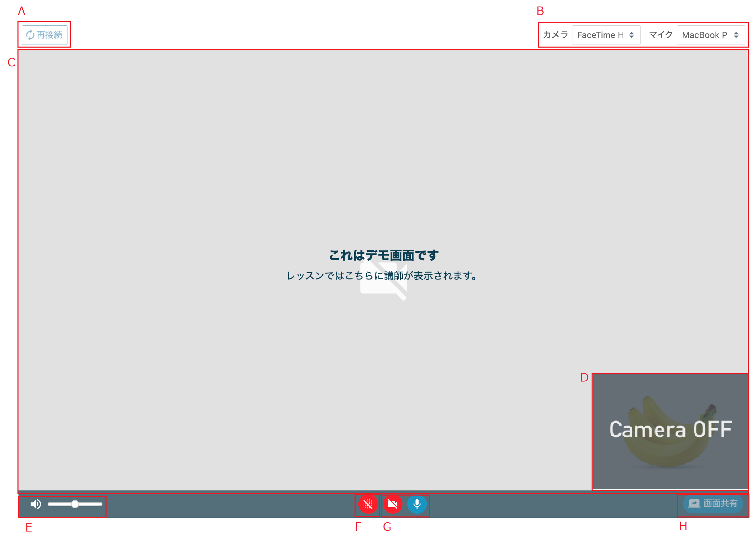This screenshot has height=537, width=756.
Task: Mute microphone with the blue mic button
Action: 417,504
